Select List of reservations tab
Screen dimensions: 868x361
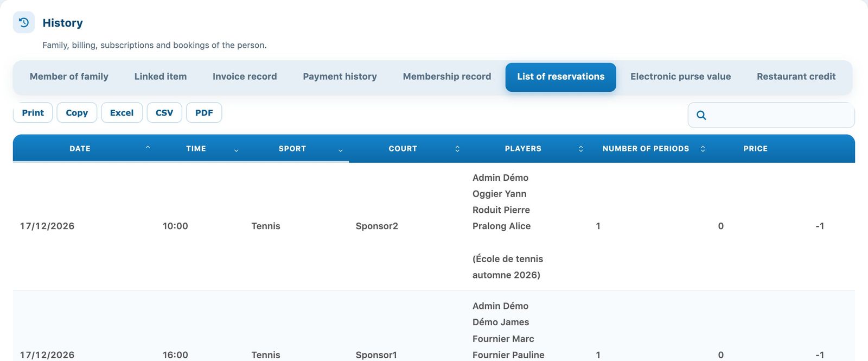[561, 77]
